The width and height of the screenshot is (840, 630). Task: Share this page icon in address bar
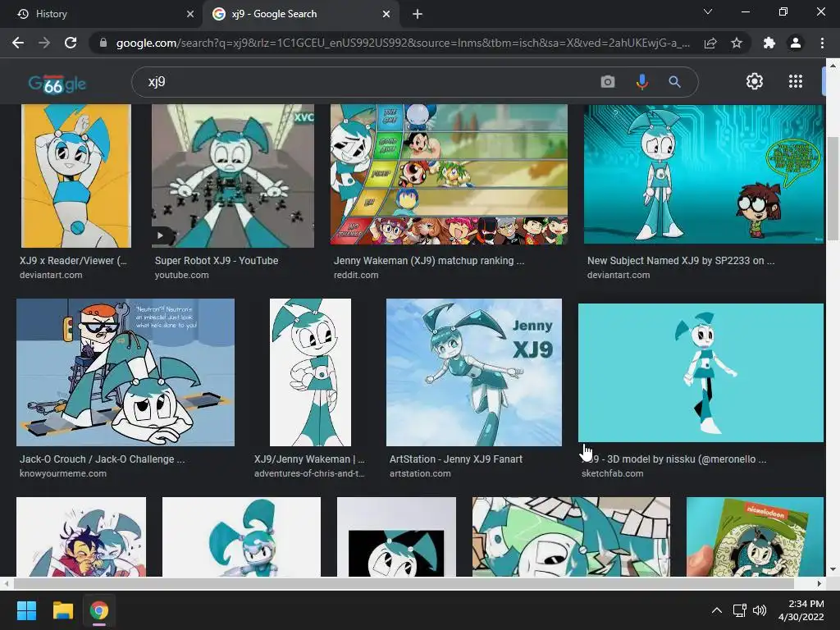(710, 43)
